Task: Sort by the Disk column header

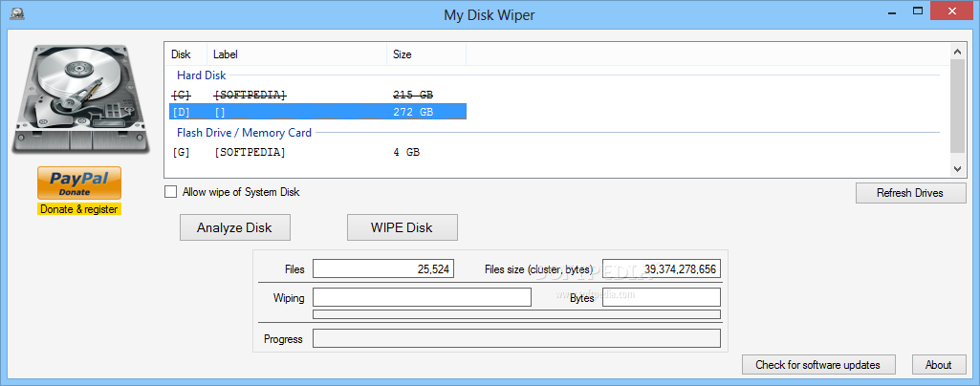Action: [185, 54]
